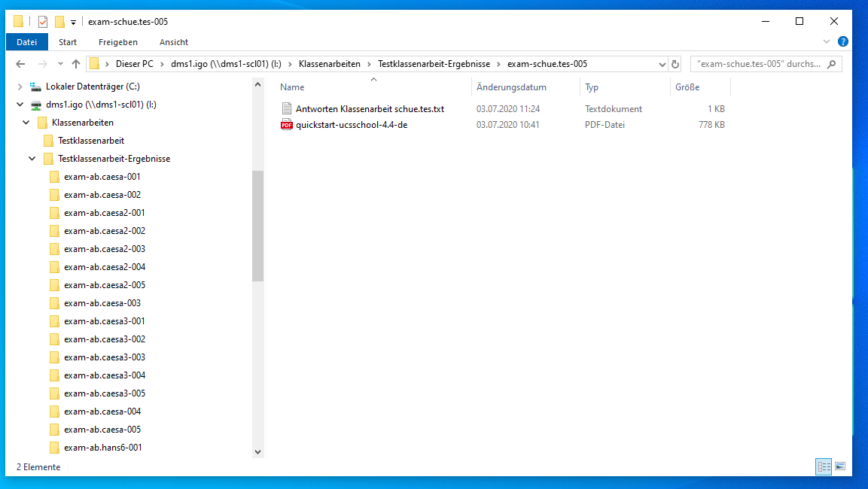Click the text document icon of Antworten file
The image size is (868, 489).
tap(286, 109)
